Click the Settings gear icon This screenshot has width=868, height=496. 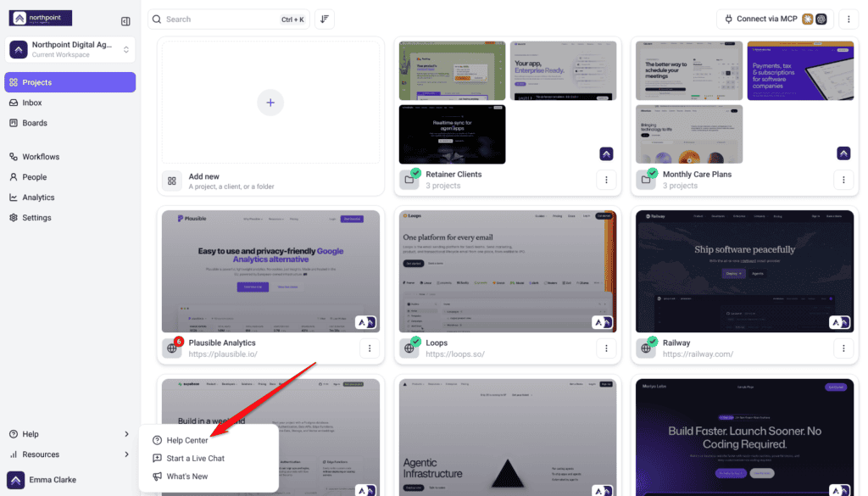pos(14,218)
